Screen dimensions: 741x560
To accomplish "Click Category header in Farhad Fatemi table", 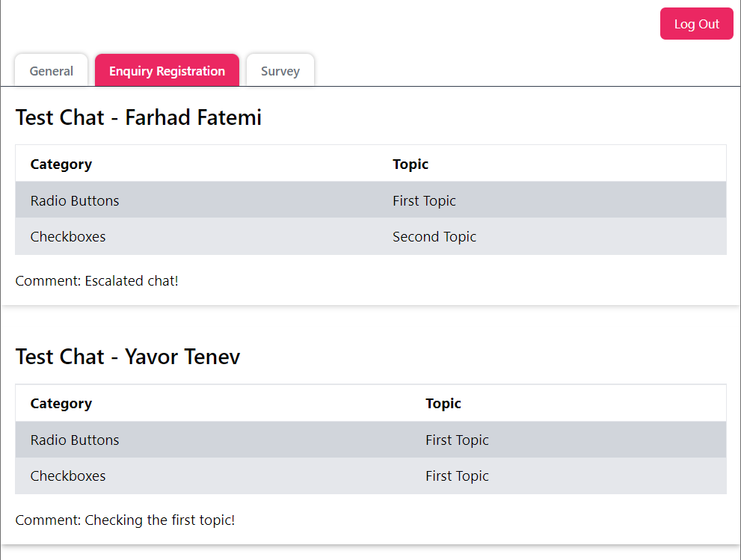I will pyautogui.click(x=61, y=164).
